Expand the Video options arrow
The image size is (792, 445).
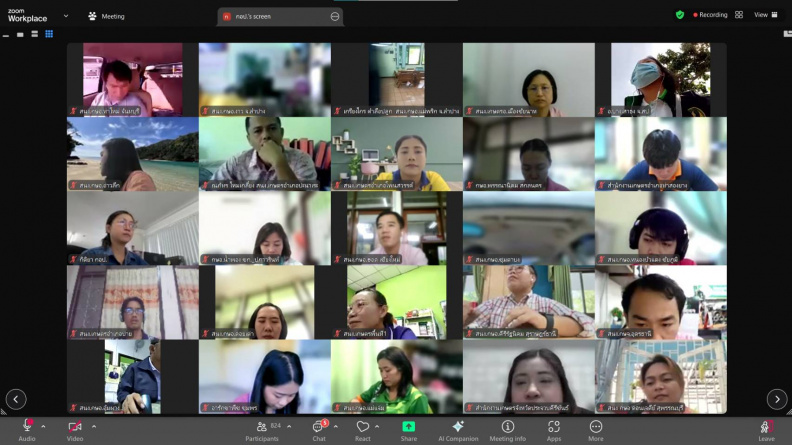point(93,427)
